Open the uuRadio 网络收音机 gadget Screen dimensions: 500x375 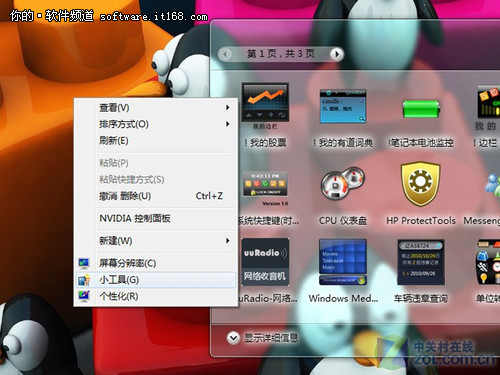click(265, 262)
